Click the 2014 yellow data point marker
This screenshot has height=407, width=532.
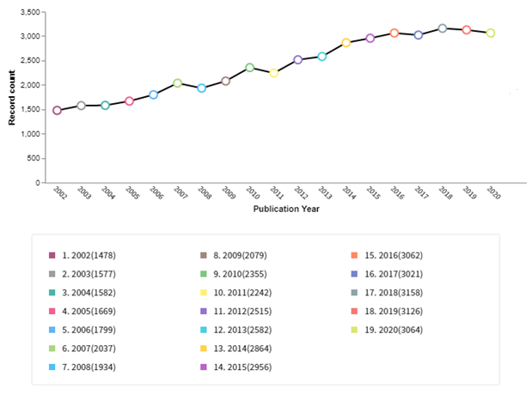[346, 43]
